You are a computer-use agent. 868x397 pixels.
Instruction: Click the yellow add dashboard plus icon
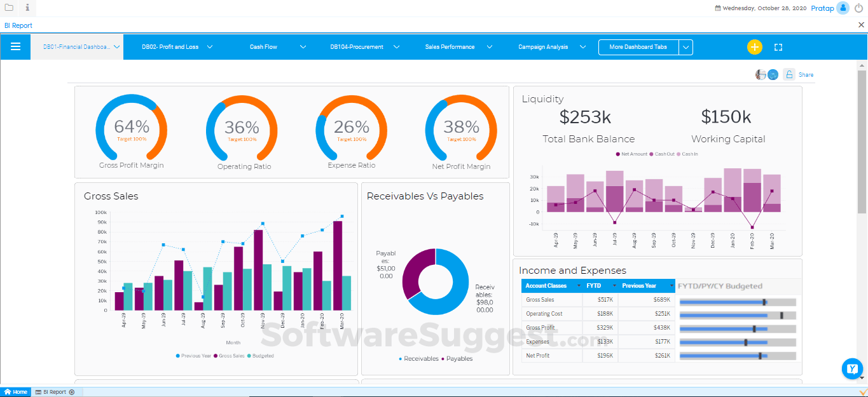click(754, 47)
